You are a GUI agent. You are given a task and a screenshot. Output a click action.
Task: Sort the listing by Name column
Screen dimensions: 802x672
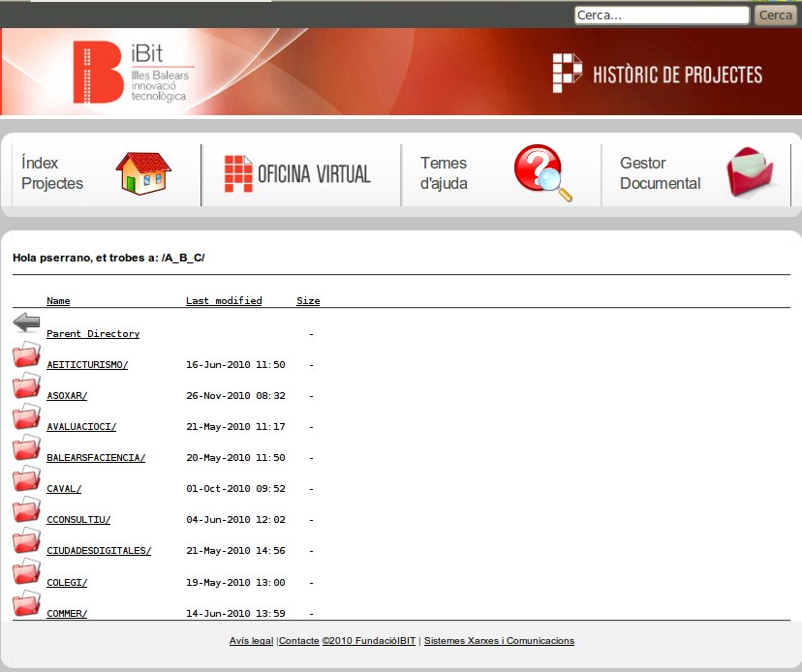tap(58, 301)
